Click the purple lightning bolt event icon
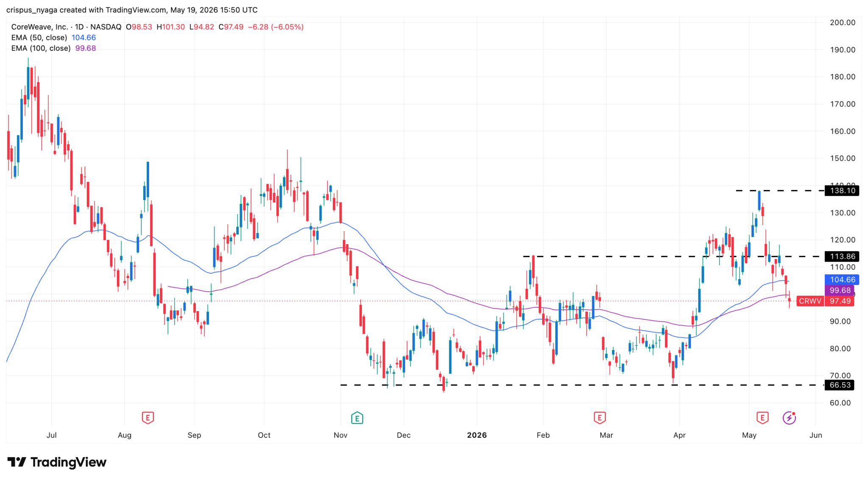Screen dimensions: 868x481 point(789,418)
